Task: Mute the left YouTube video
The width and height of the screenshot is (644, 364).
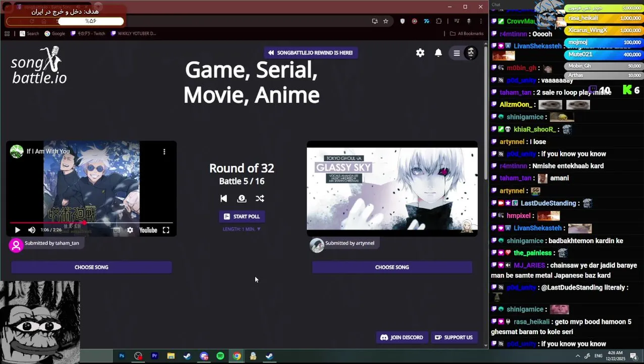Action: pos(32,230)
